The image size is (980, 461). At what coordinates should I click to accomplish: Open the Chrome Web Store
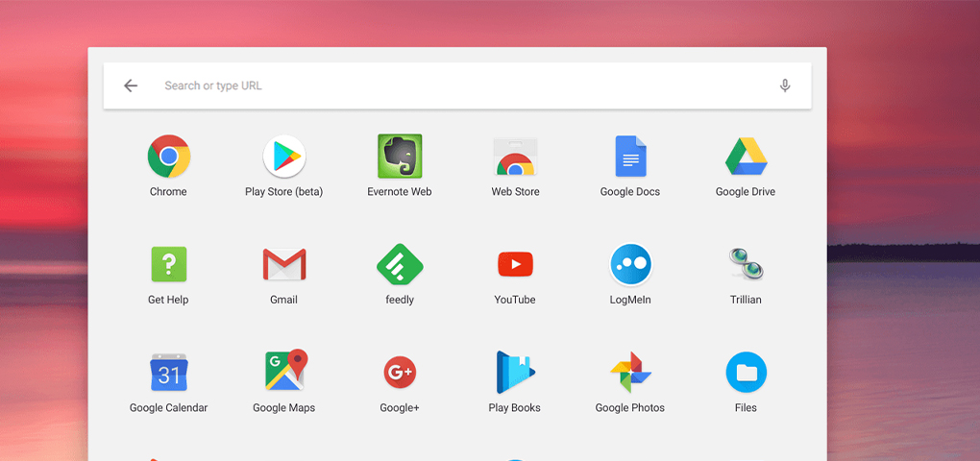(x=515, y=157)
